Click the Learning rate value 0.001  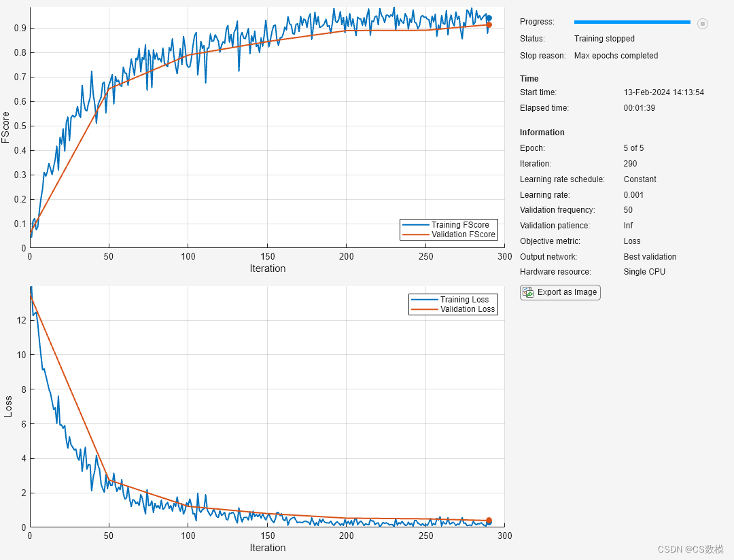point(633,195)
